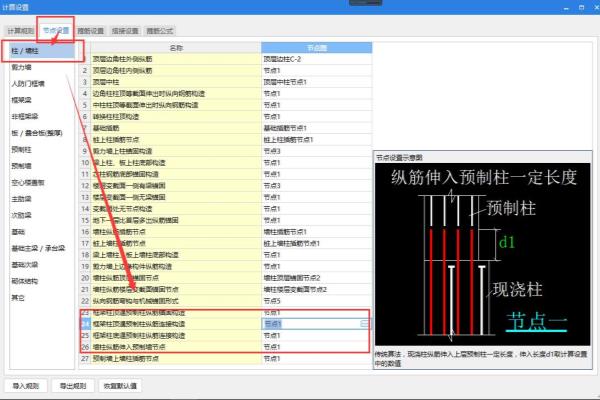Screen dimensions: 600x400
Task: Select 其它 at the list bottom
Action: (18, 298)
